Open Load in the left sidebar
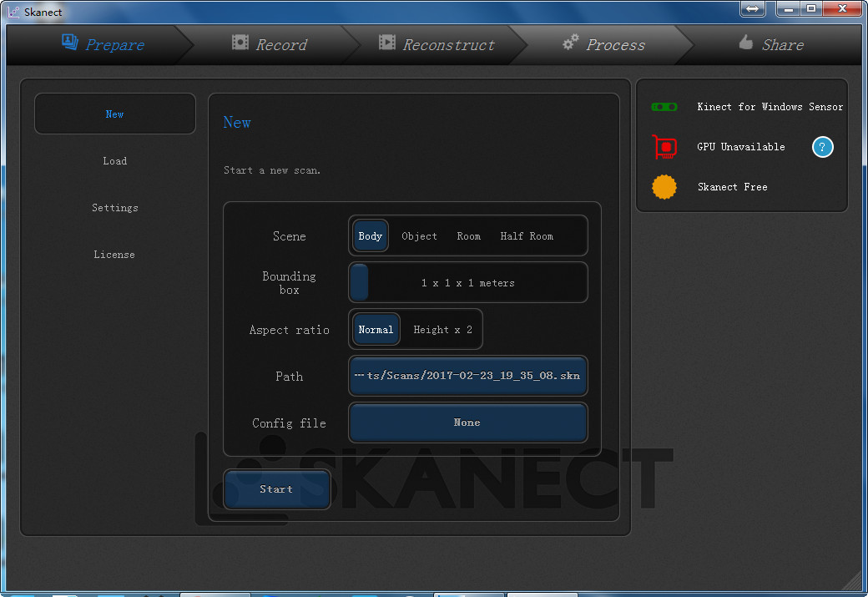Viewport: 868px width, 597px height. 114,160
